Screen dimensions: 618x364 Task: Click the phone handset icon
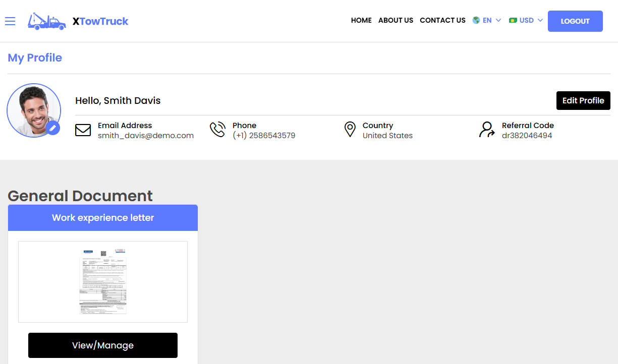click(217, 129)
